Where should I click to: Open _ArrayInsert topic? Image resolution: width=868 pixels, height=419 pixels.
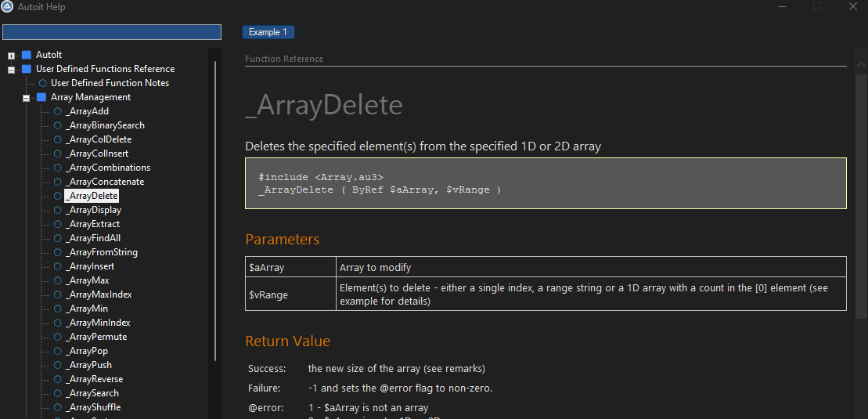click(90, 266)
